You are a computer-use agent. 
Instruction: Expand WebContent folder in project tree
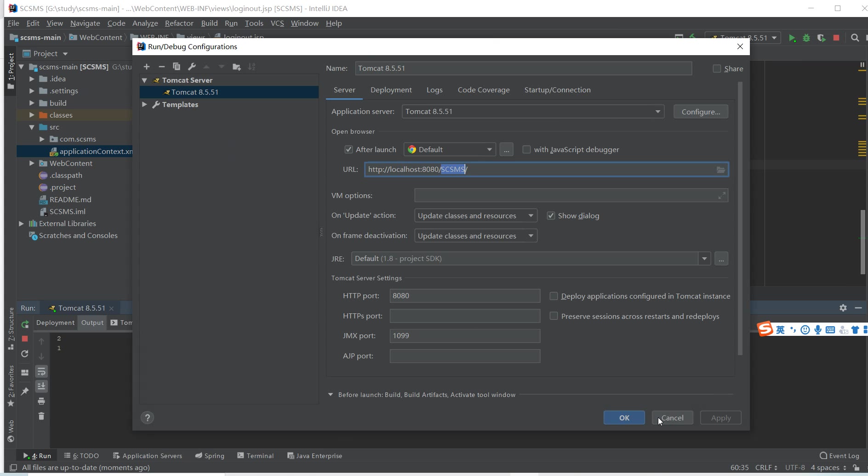tap(32, 163)
